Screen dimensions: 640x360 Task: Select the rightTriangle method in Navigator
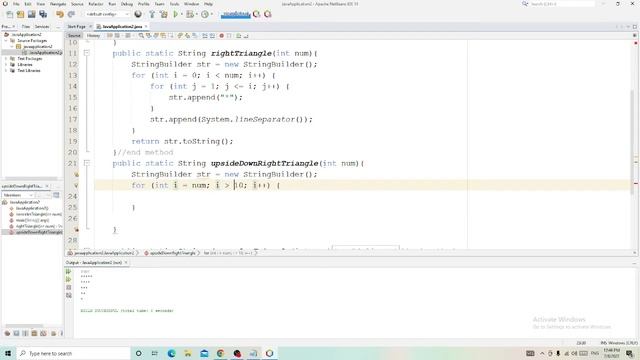pyautogui.click(x=36, y=226)
